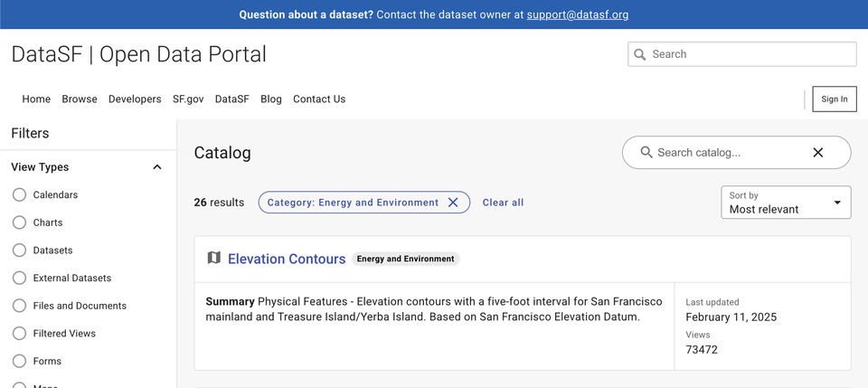Screen dimensions: 868x388
Task: Click the Category: Energy and Environment chip label
Action: 353,203
